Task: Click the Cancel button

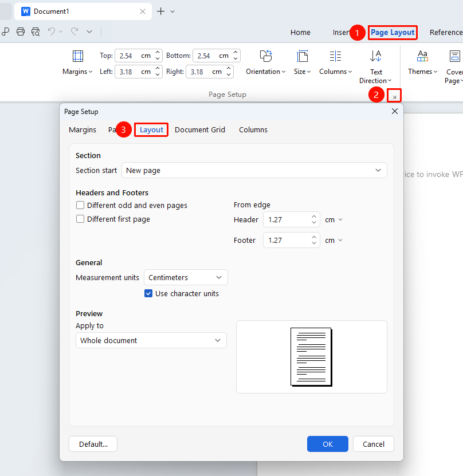Action: 374,444
